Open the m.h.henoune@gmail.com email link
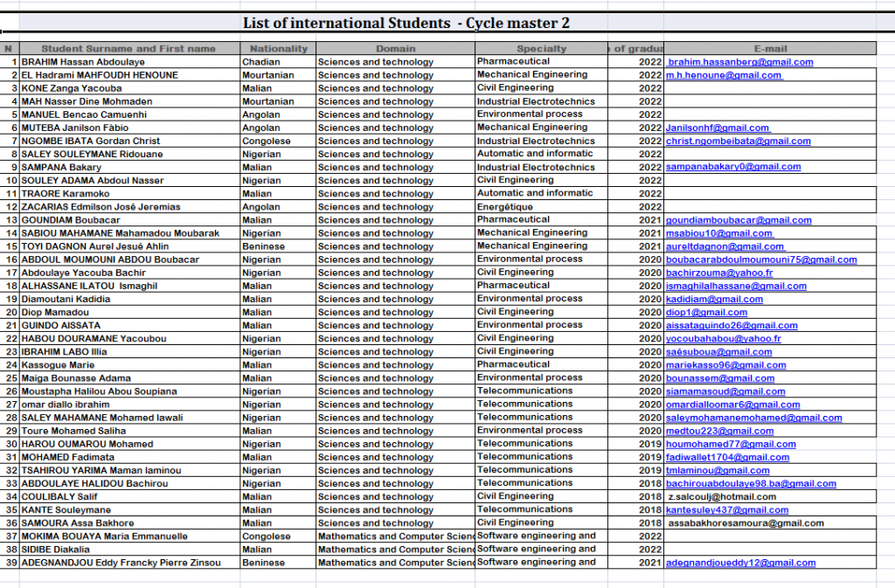 pos(724,75)
